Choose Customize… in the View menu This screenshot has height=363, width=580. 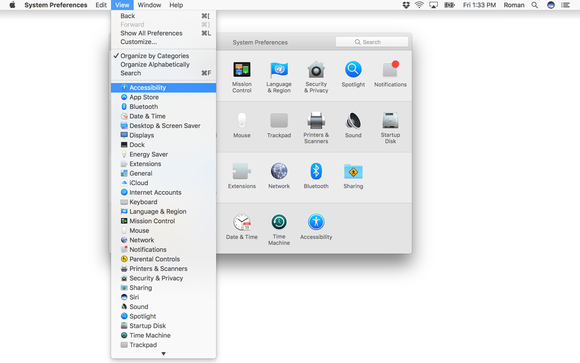click(x=163, y=42)
